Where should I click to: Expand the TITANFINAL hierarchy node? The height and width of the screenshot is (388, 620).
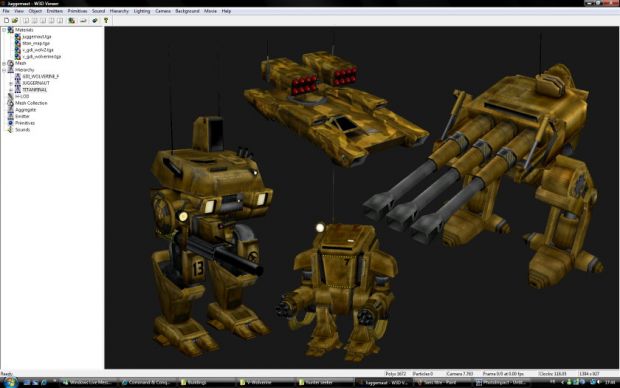pos(11,90)
